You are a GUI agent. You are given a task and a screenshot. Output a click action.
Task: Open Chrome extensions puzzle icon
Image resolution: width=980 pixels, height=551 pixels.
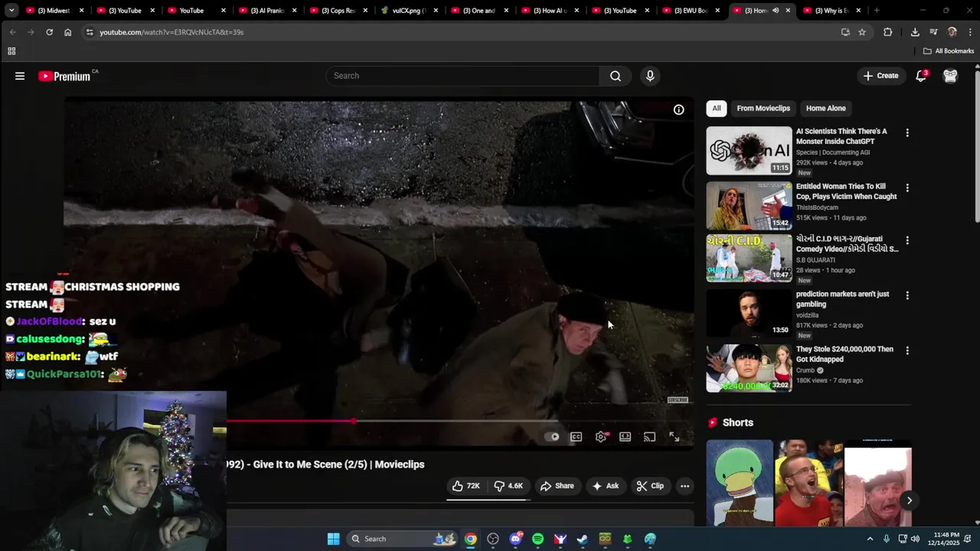point(887,32)
